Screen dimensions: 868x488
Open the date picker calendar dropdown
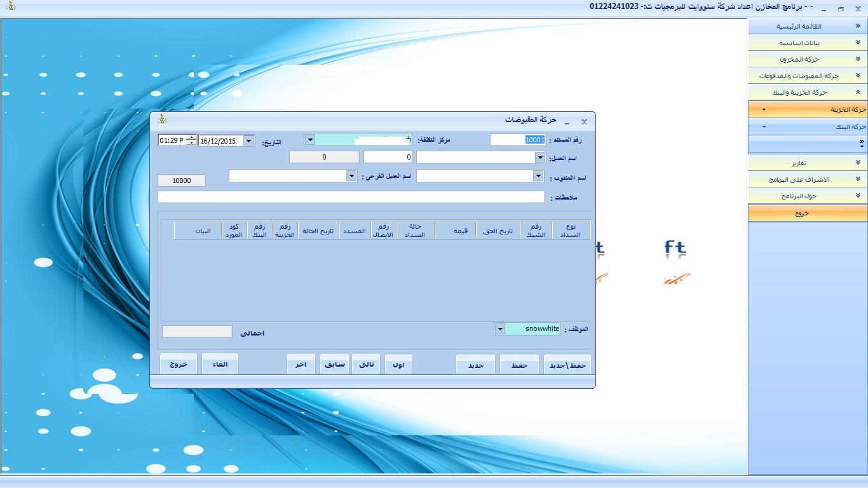click(248, 140)
